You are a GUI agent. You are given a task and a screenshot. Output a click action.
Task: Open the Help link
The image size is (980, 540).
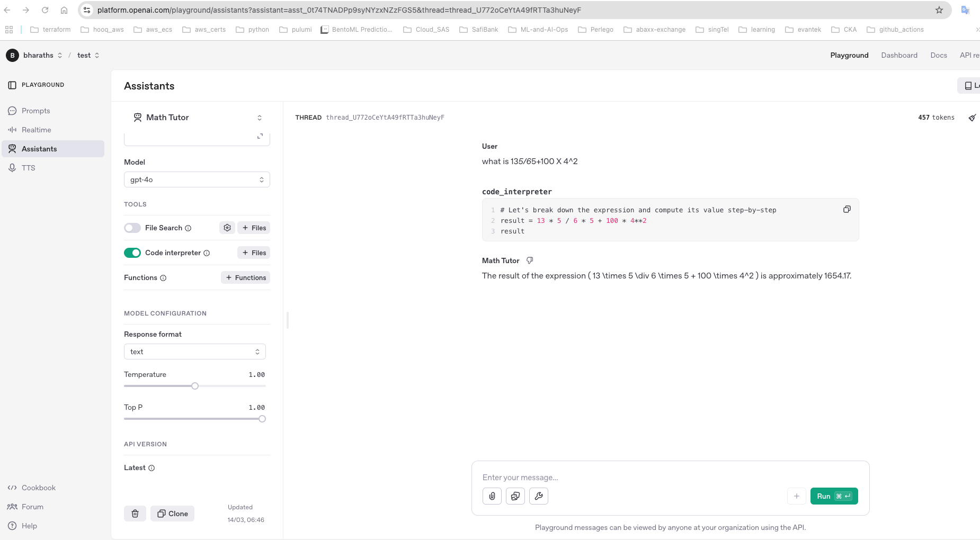22,526
